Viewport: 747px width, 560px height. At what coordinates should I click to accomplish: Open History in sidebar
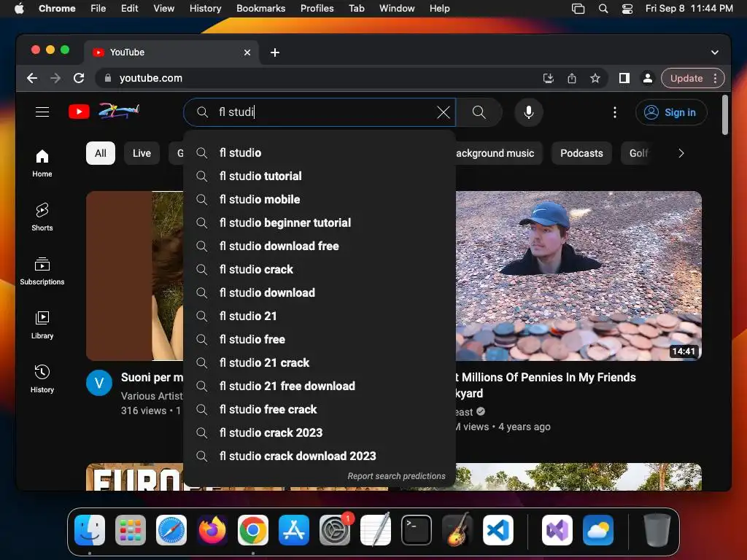(42, 378)
